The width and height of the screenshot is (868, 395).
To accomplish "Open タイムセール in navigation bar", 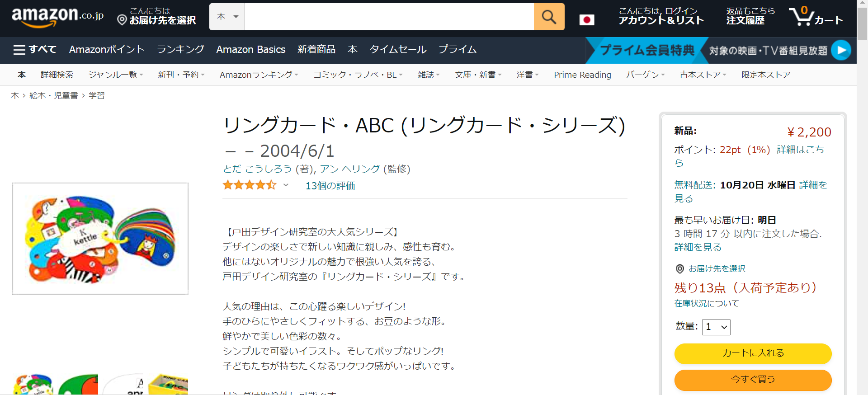I will point(398,50).
